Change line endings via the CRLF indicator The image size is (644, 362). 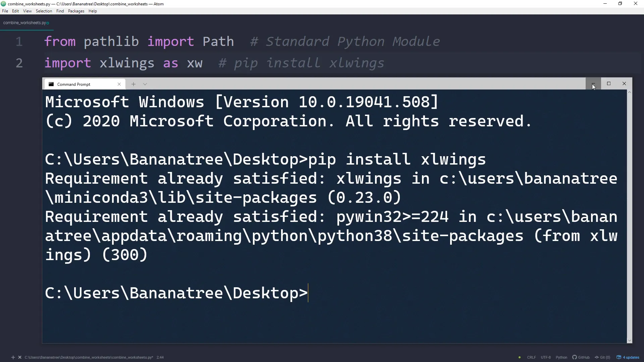(531, 357)
